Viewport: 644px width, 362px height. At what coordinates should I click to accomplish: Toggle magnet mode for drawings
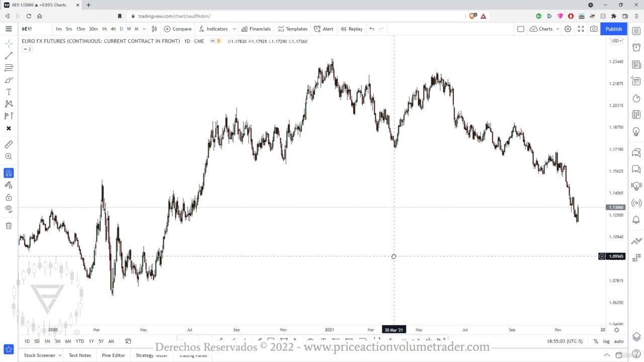9,173
